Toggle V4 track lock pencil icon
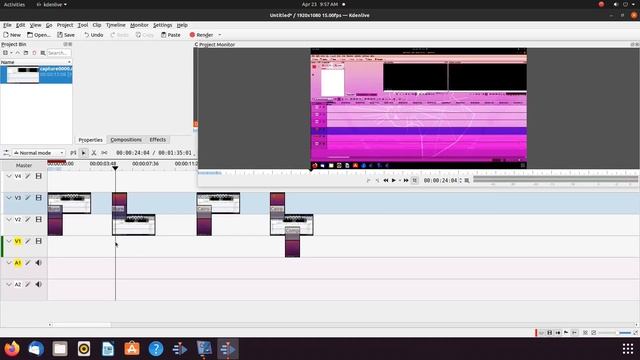This screenshot has width=640, height=360. [28, 176]
